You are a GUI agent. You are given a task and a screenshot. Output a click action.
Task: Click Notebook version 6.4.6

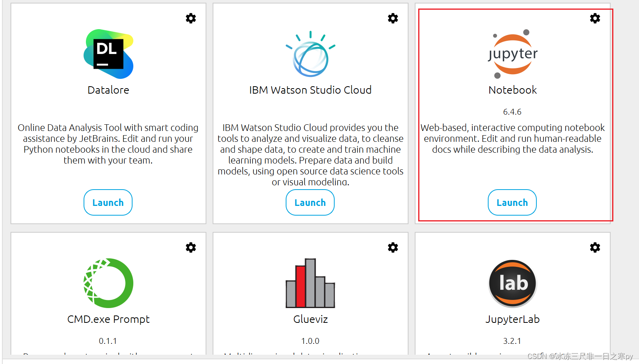[x=512, y=112]
